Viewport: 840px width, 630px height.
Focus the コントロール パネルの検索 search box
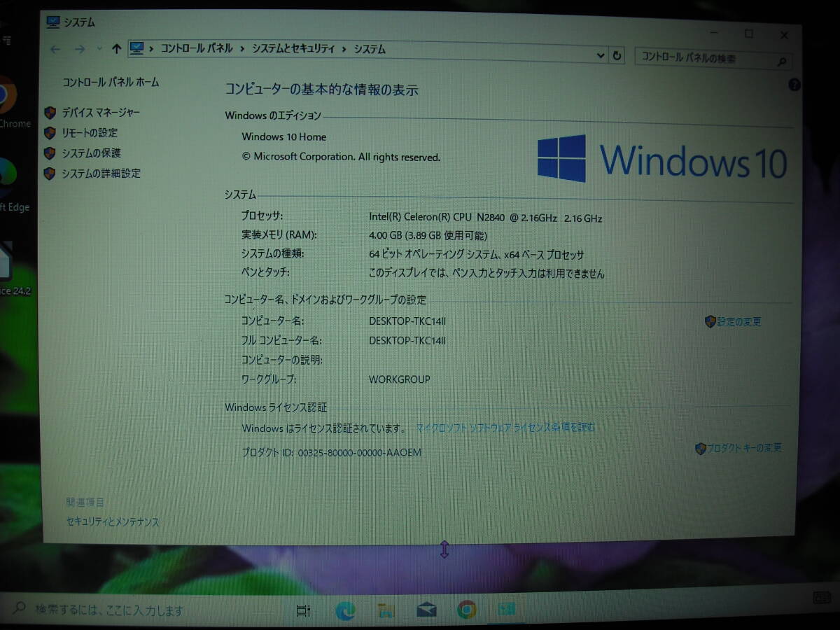(x=713, y=59)
